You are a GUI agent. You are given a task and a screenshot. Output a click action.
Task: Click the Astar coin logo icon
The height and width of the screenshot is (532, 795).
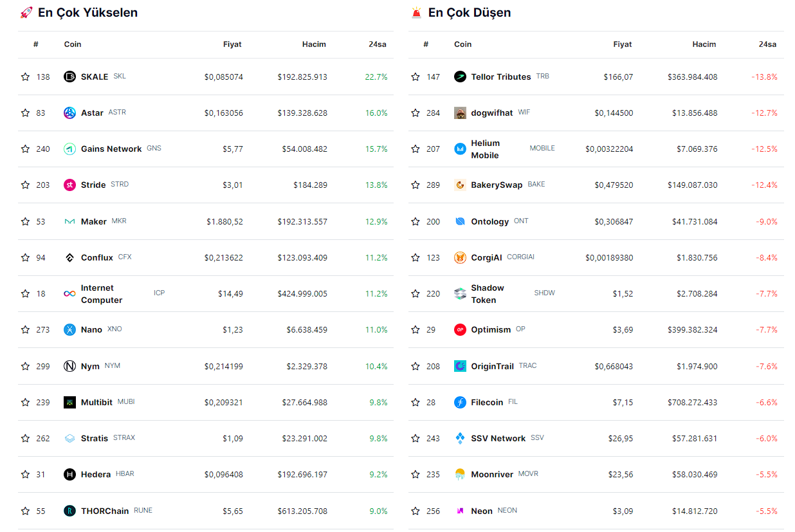tap(69, 113)
